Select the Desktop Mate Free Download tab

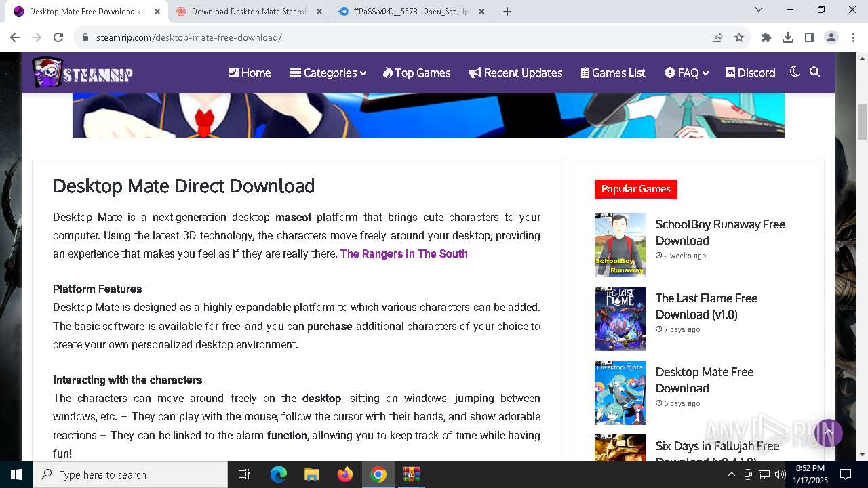(x=86, y=12)
